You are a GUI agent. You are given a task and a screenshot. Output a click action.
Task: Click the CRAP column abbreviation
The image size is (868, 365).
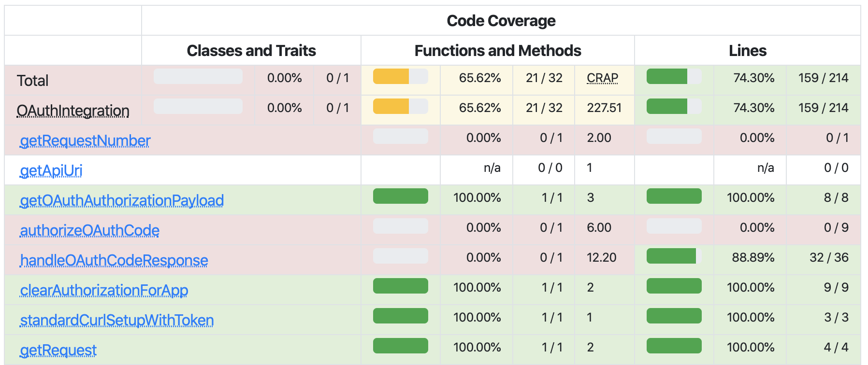603,78
